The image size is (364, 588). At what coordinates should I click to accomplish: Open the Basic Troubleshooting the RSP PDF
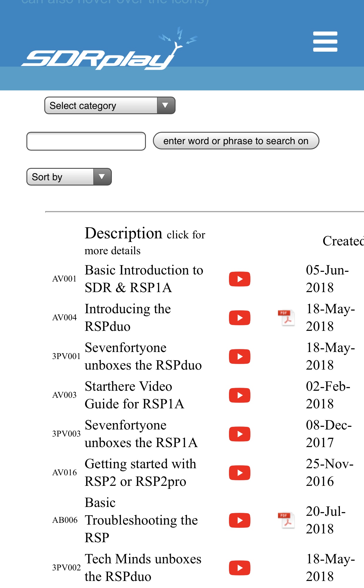(x=286, y=520)
